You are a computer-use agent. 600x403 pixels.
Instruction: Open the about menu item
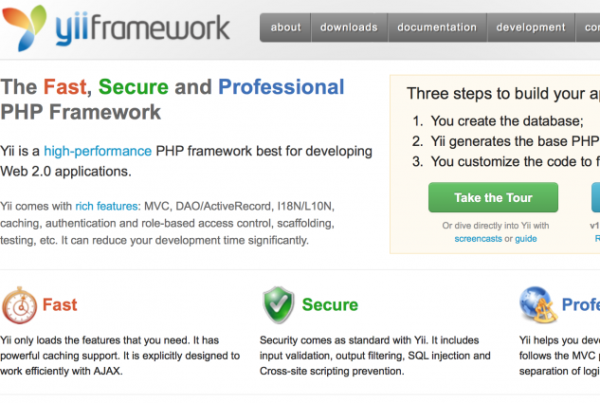click(286, 28)
